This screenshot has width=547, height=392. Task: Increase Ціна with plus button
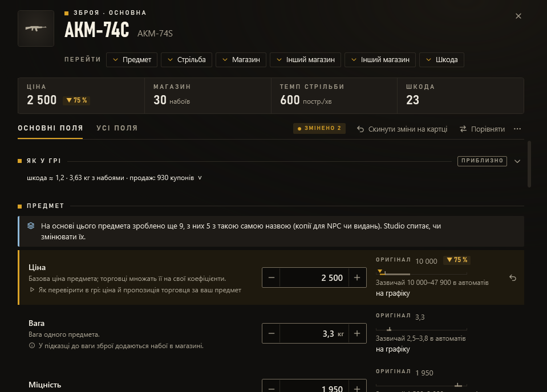357,277
